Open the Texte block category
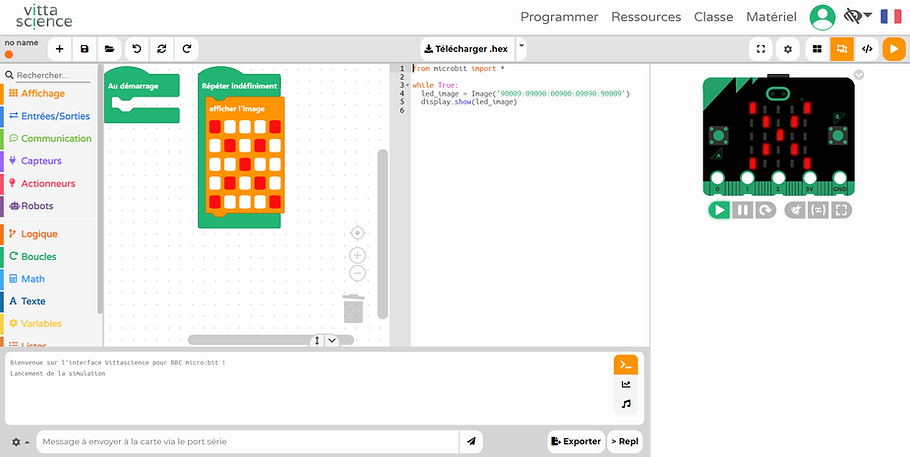The height and width of the screenshot is (457, 910). click(27, 301)
